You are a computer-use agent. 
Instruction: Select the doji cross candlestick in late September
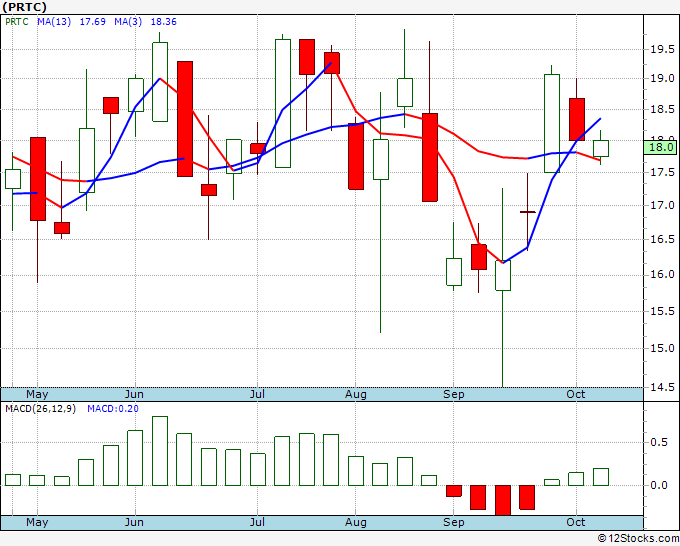coord(527,212)
